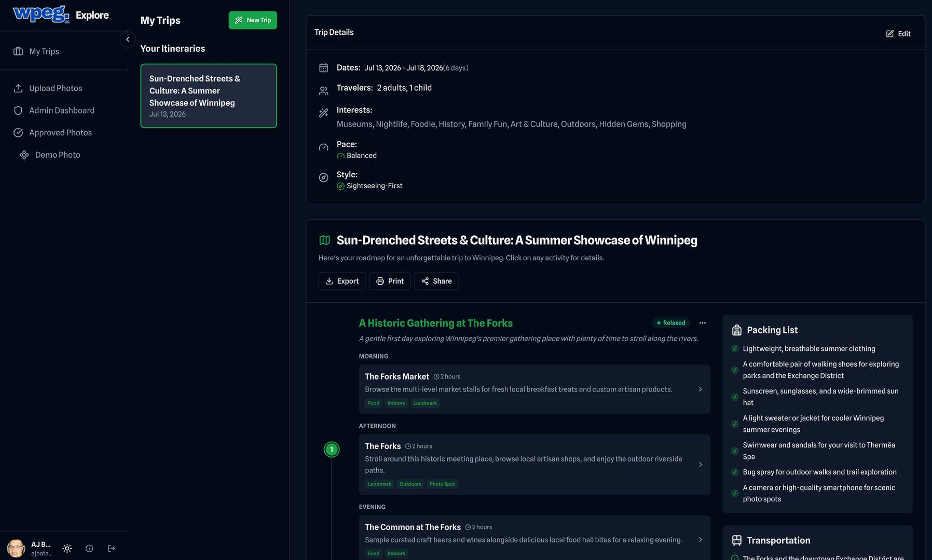Collapse the sidebar with the chevron button
Image resolution: width=932 pixels, height=560 pixels.
(x=128, y=39)
